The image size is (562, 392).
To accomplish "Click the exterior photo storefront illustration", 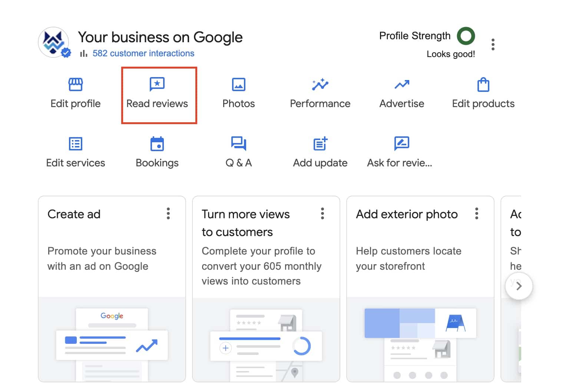I will pos(420,339).
